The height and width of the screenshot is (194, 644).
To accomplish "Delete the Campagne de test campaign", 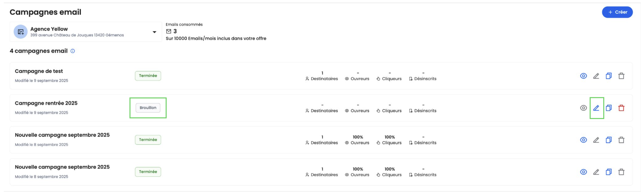I will (x=621, y=76).
